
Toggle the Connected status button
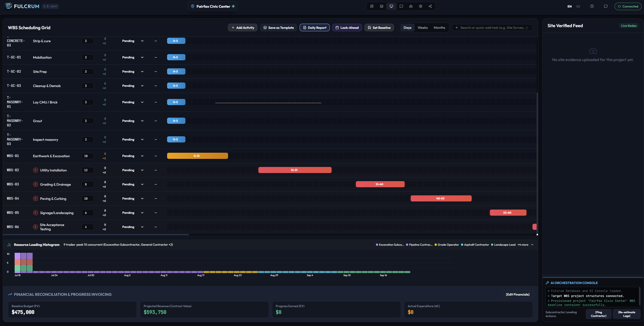coord(628,6)
